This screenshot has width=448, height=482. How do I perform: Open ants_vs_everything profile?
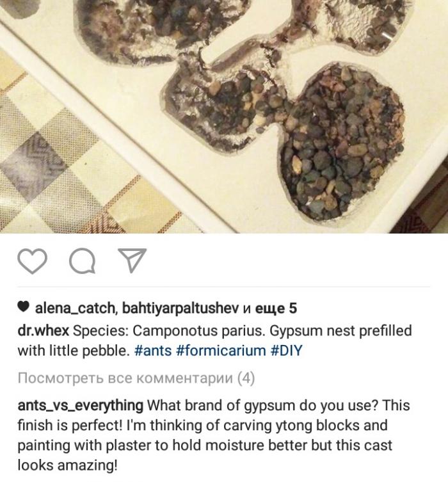pos(81,405)
